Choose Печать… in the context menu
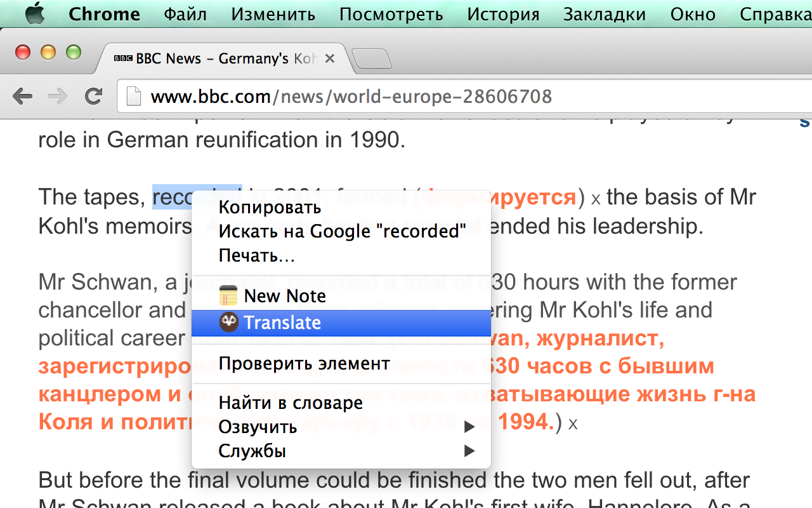This screenshot has height=508, width=812. [341, 256]
